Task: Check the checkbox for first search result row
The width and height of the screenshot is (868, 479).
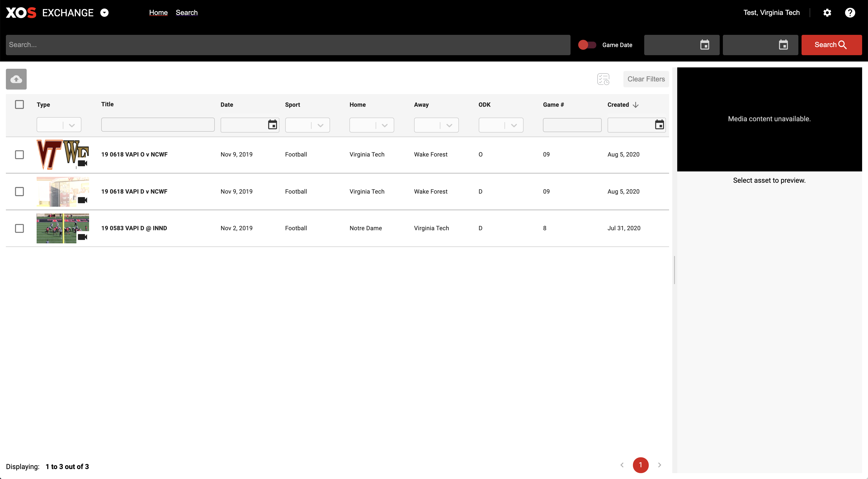Action: tap(19, 154)
